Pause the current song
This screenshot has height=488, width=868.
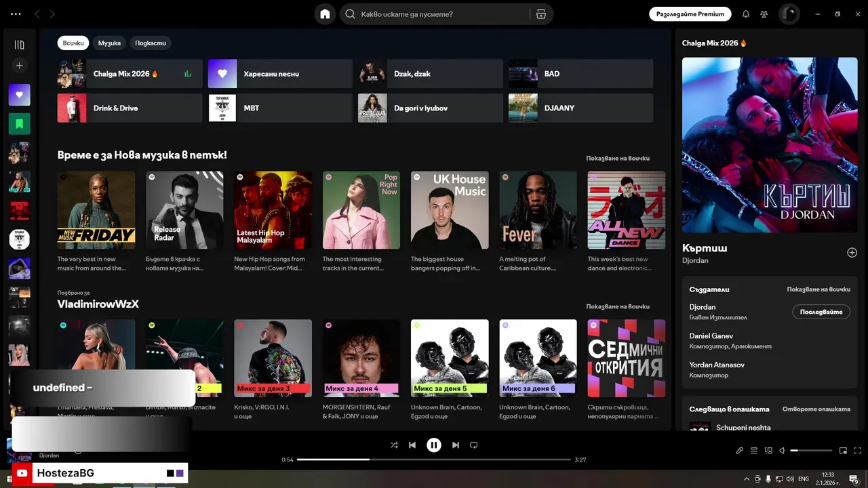pos(434,445)
